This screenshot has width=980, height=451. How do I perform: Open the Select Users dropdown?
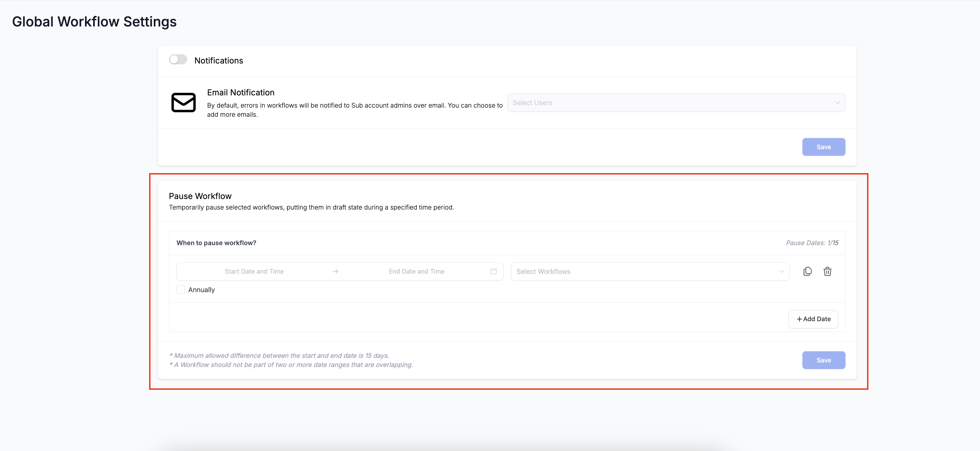pyautogui.click(x=670, y=103)
